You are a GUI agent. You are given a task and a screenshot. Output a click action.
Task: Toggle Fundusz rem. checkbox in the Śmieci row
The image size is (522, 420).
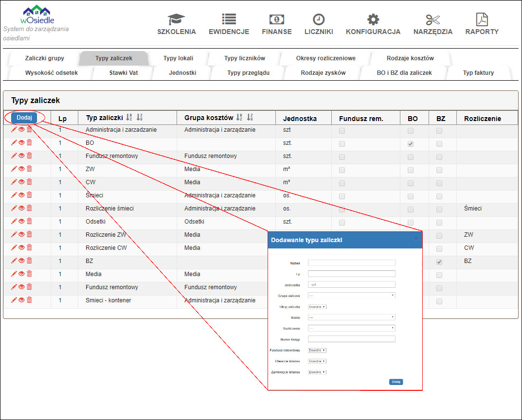tap(342, 196)
